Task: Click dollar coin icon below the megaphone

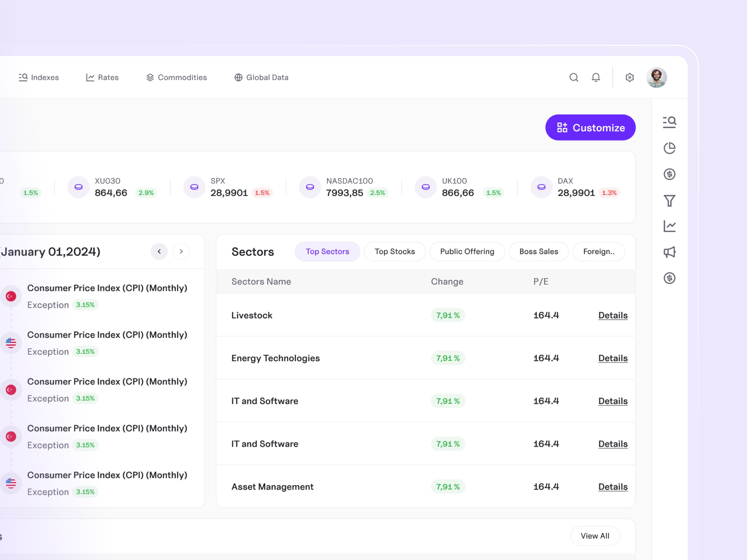Action: (669, 278)
